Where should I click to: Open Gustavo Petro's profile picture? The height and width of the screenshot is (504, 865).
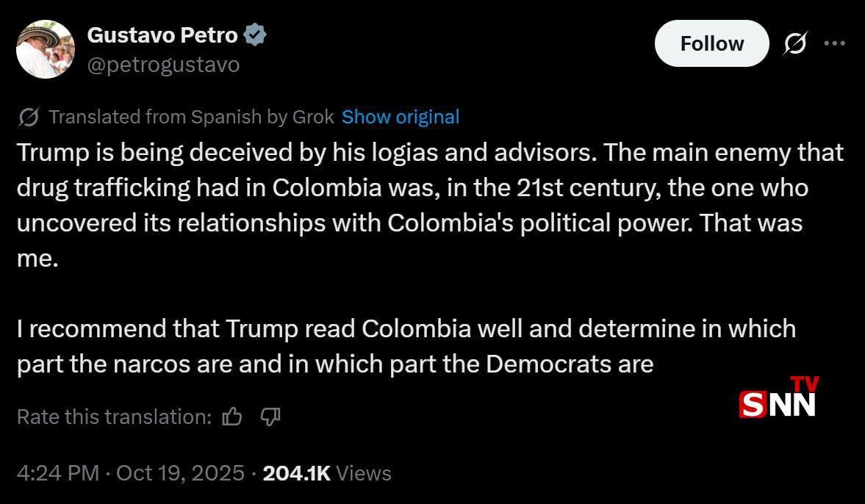click(x=46, y=49)
